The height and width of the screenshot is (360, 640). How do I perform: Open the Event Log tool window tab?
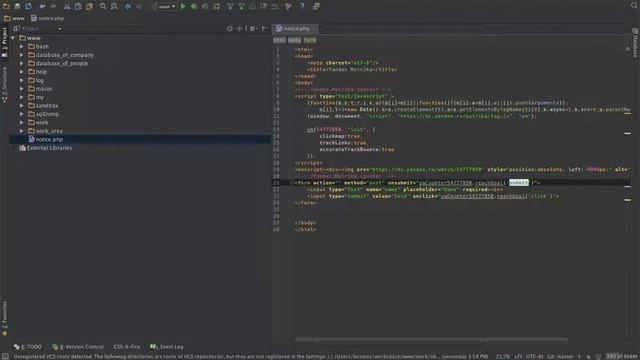tap(167, 347)
